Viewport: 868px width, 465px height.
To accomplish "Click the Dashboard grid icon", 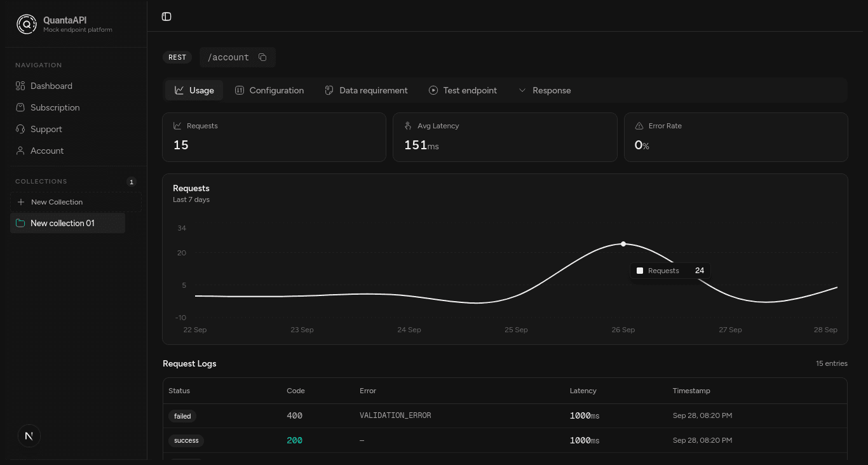I will pos(20,86).
